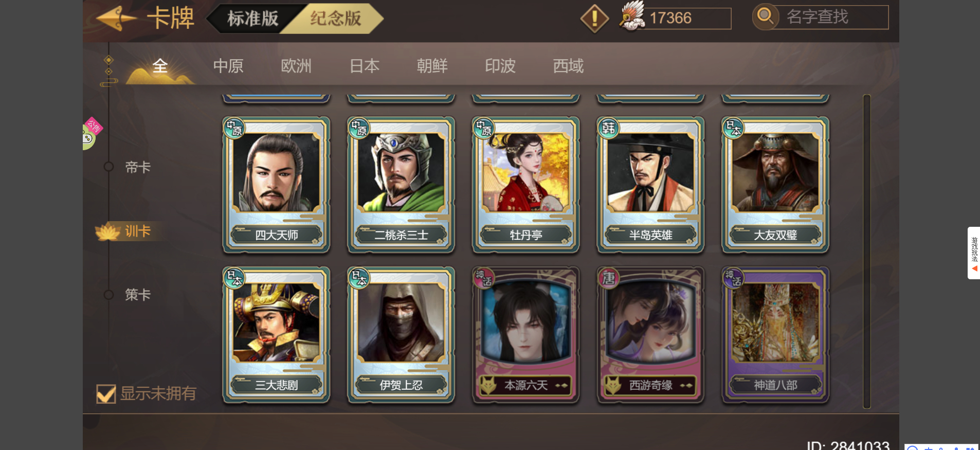980x450 pixels.
Task: Expand the 游戏玩法 side panel arrow
Action: tap(974, 269)
